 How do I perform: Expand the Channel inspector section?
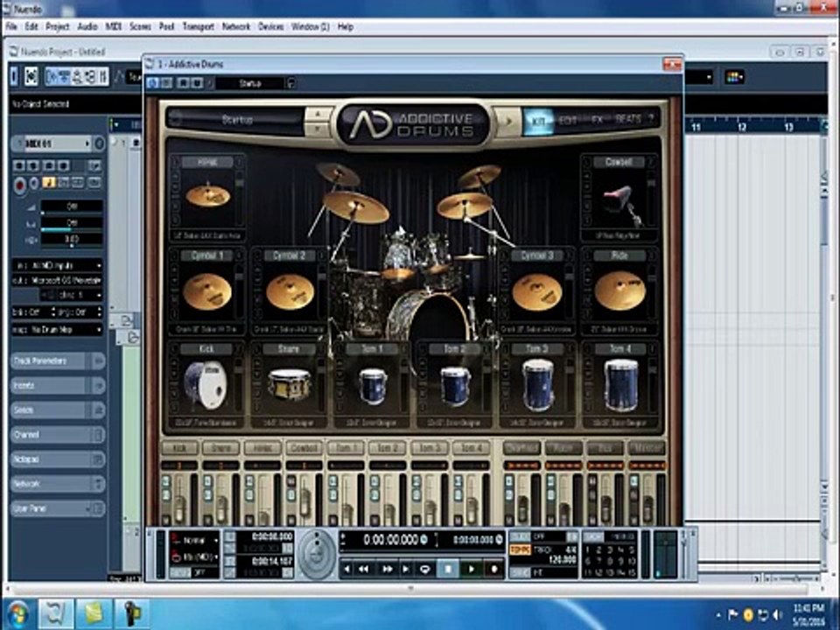[x=58, y=435]
